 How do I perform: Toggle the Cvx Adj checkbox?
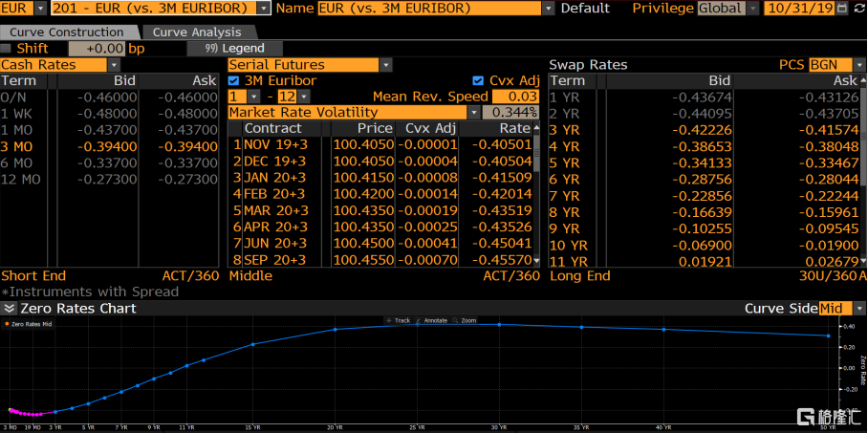coord(478,81)
